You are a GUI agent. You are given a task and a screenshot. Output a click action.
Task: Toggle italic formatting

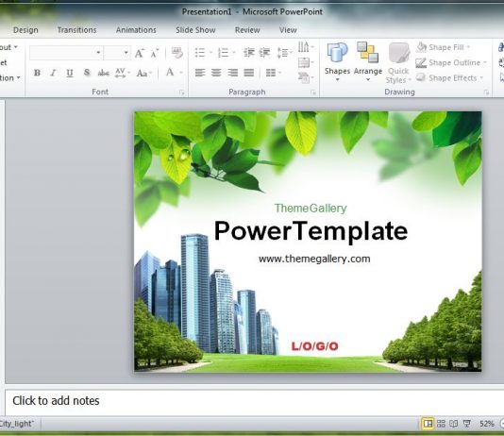coord(54,73)
